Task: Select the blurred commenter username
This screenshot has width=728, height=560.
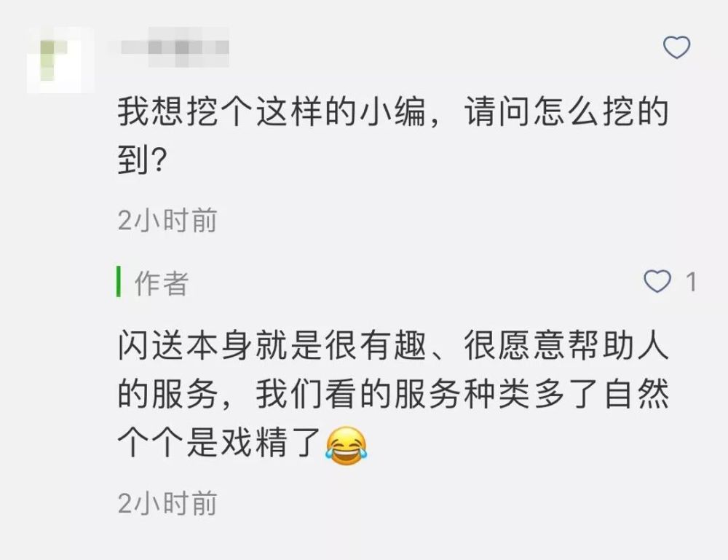Action: point(170,47)
